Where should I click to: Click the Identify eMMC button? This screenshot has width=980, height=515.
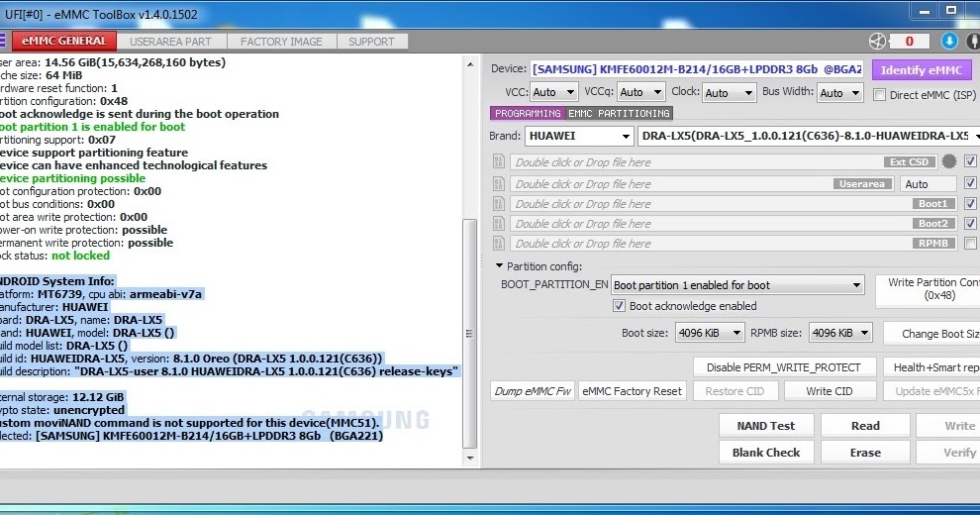922,70
